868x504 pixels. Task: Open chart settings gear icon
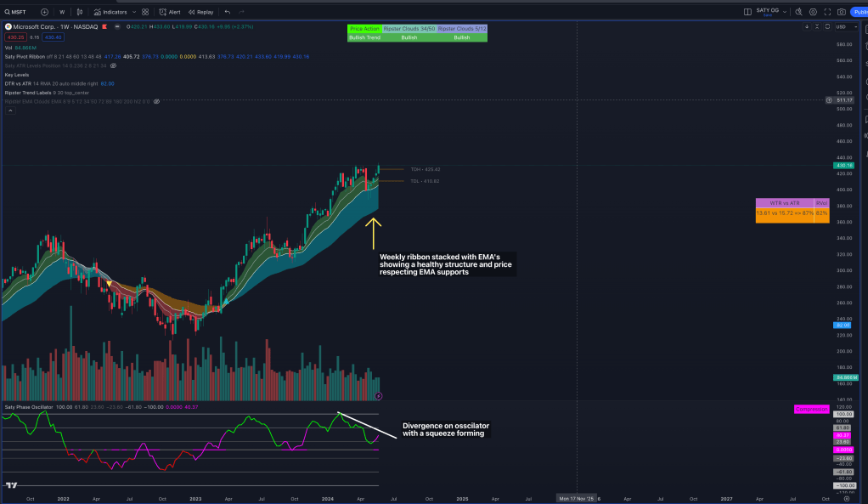(x=814, y=12)
